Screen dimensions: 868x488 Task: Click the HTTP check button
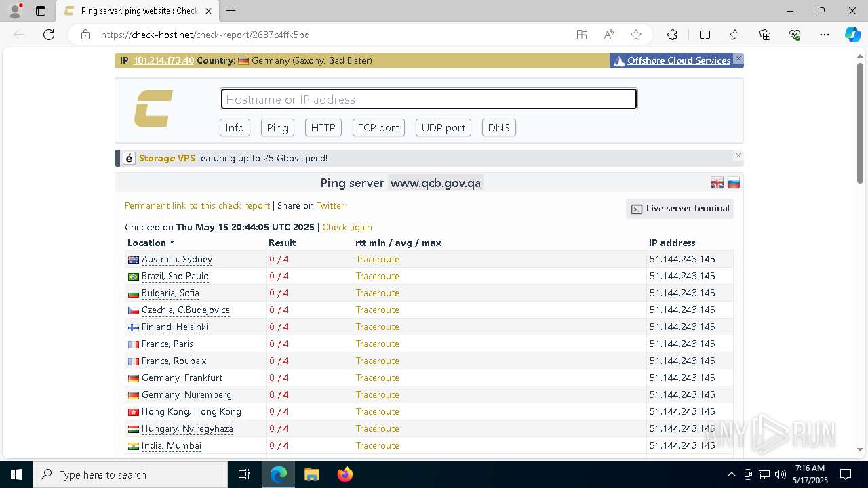point(323,127)
